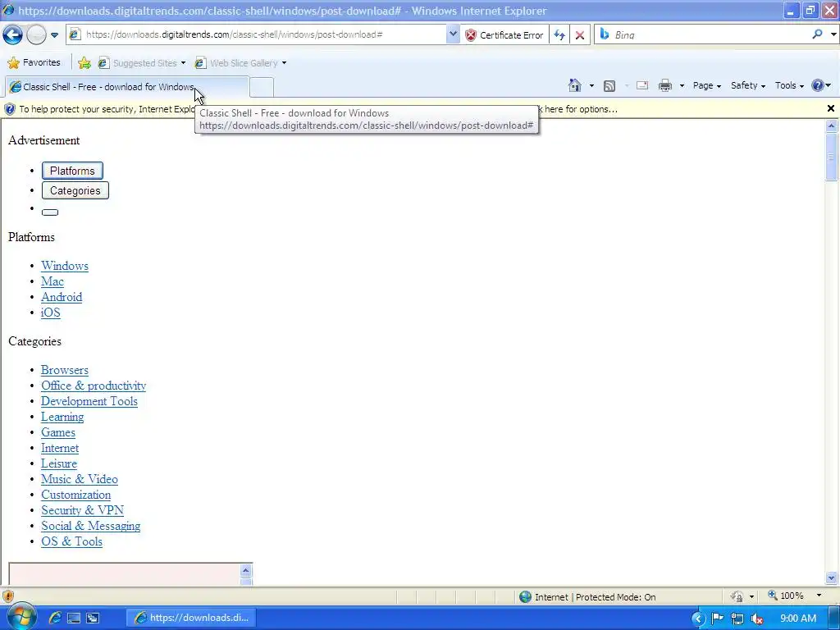Click Add to Favorites Bar icon
The image size is (840, 630).
point(84,63)
